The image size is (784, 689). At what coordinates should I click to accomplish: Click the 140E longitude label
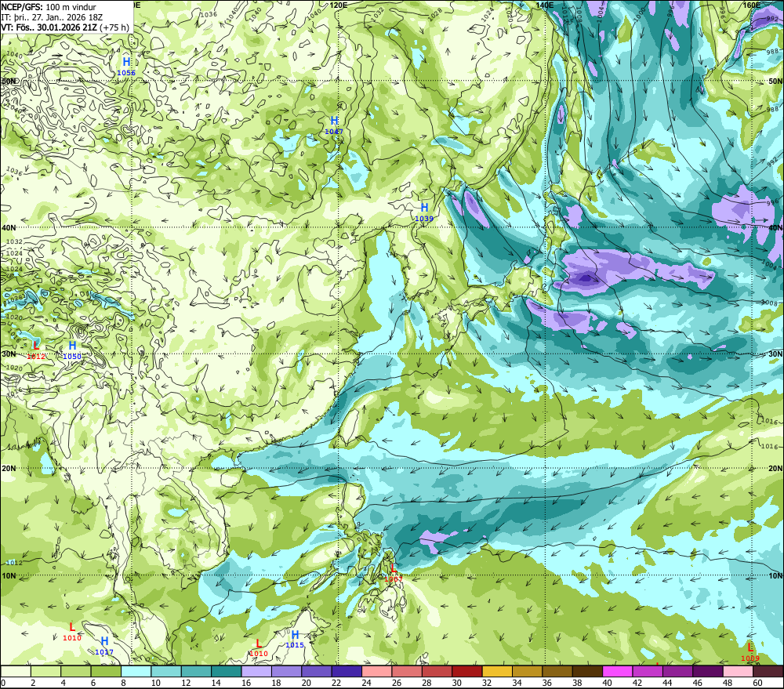545,5
